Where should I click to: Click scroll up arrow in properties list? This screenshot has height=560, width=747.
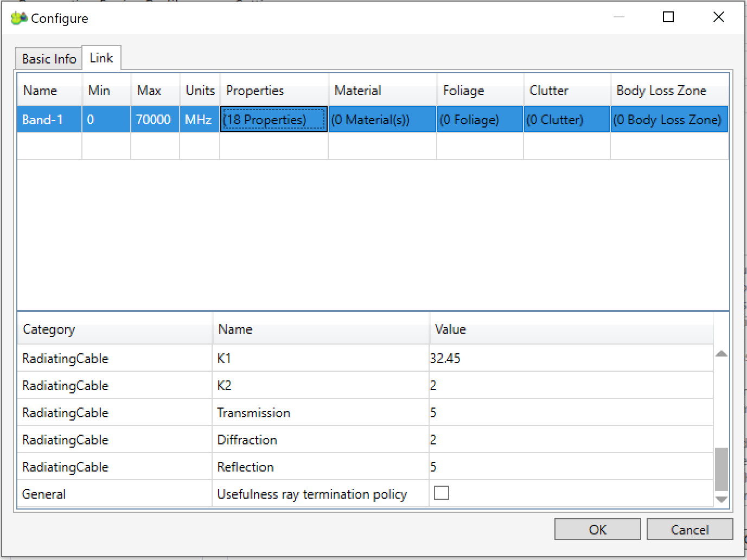[x=721, y=354]
